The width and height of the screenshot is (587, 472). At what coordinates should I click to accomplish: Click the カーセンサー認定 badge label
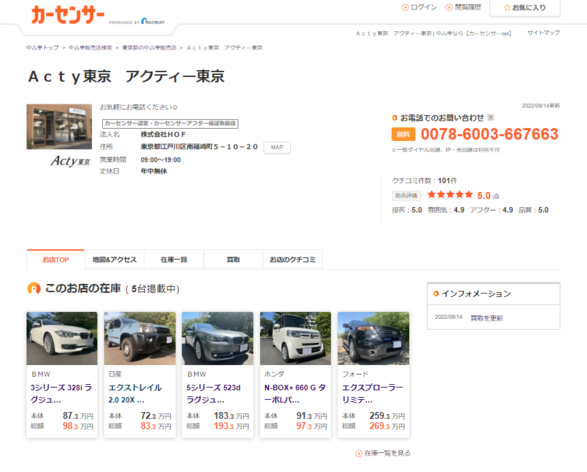click(170, 123)
